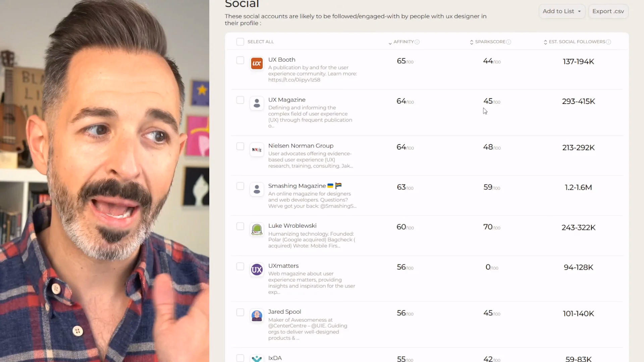Open the Add to List dropdown
Viewport: 644px width, 362px height.
(x=562, y=11)
